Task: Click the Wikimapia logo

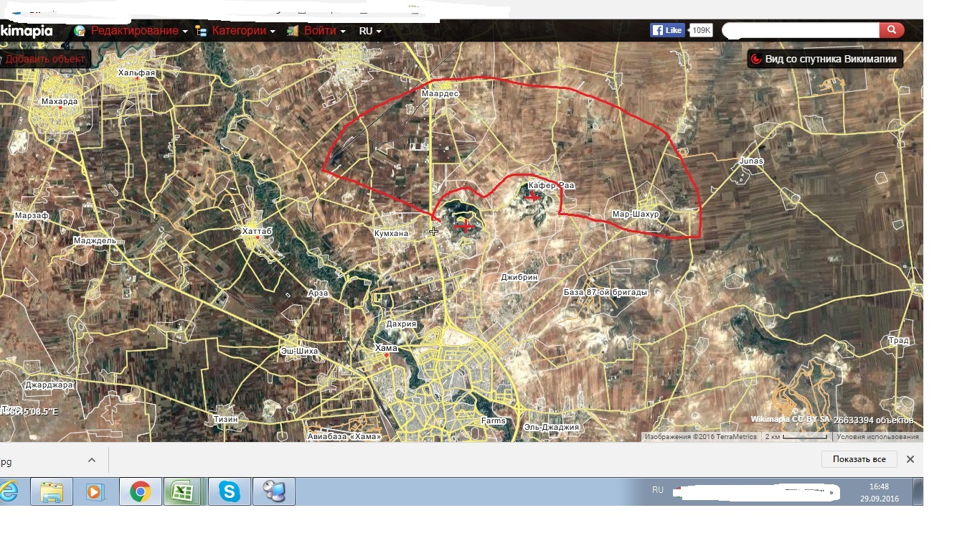Action: pos(27,31)
